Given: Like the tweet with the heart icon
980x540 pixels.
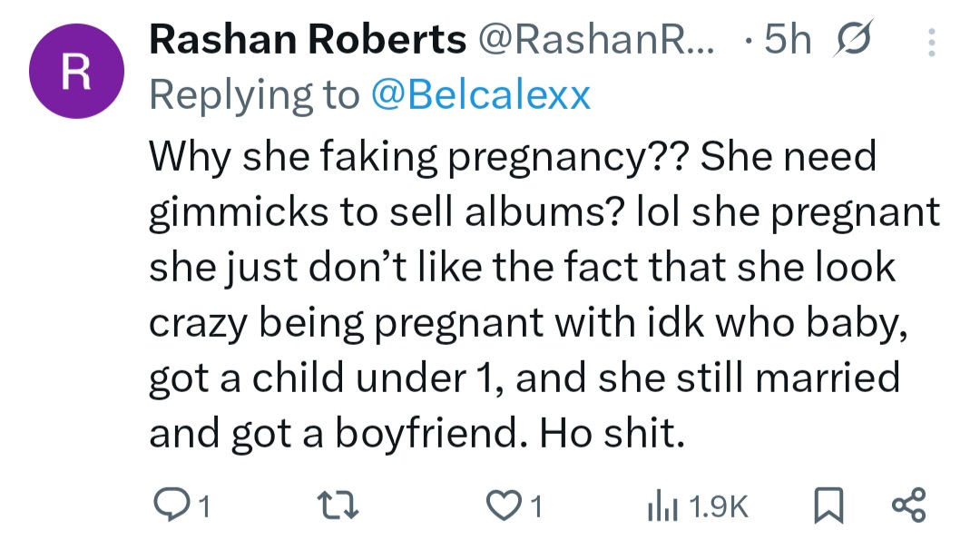Looking at the screenshot, I should point(505,505).
